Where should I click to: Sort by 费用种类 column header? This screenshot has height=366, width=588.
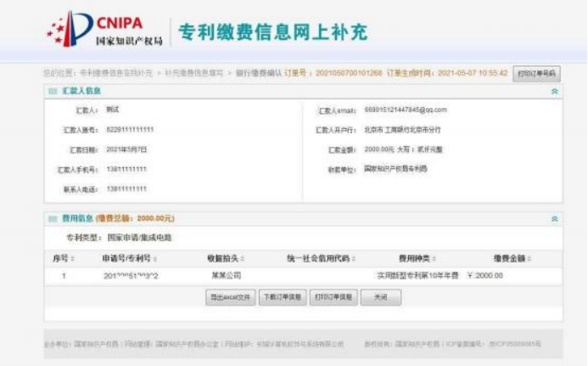click(x=411, y=258)
